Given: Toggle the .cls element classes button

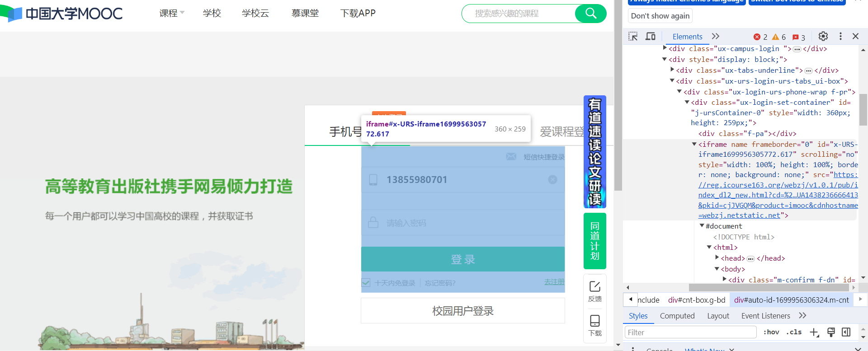Looking at the screenshot, I should coord(794,332).
